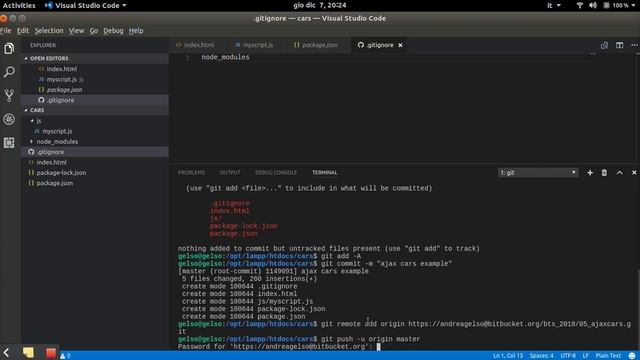Open the Activities overview
The height and width of the screenshot is (360, 640).
point(19,5)
